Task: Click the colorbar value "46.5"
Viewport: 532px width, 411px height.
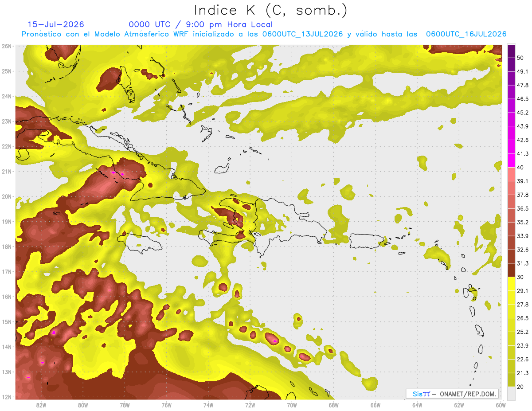Action: point(522,99)
